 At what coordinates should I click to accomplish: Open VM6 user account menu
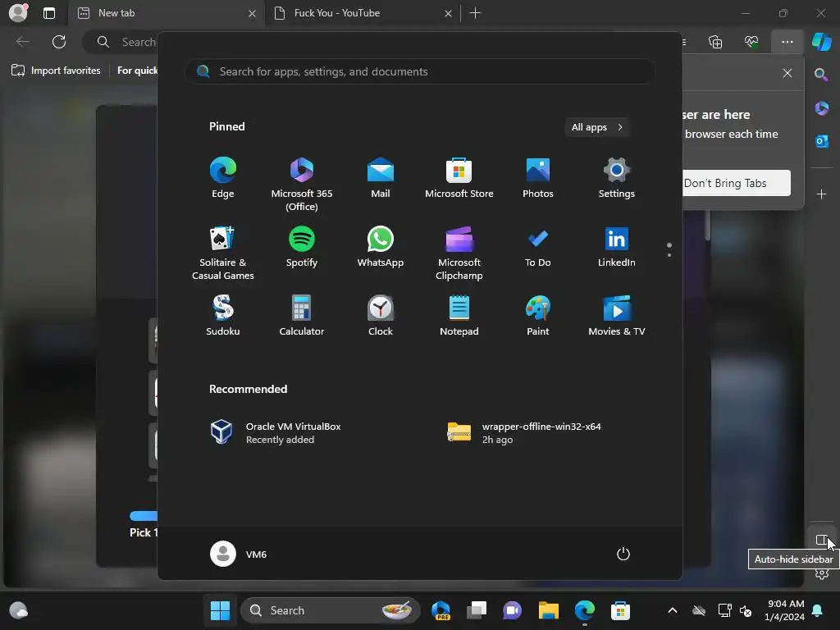tap(239, 554)
